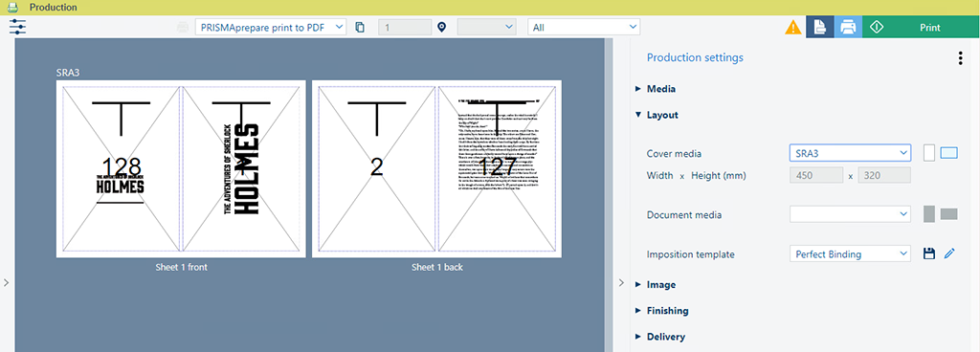980x352 pixels.
Task: Select page 128 thumbnail on sheet front
Action: 122,168
